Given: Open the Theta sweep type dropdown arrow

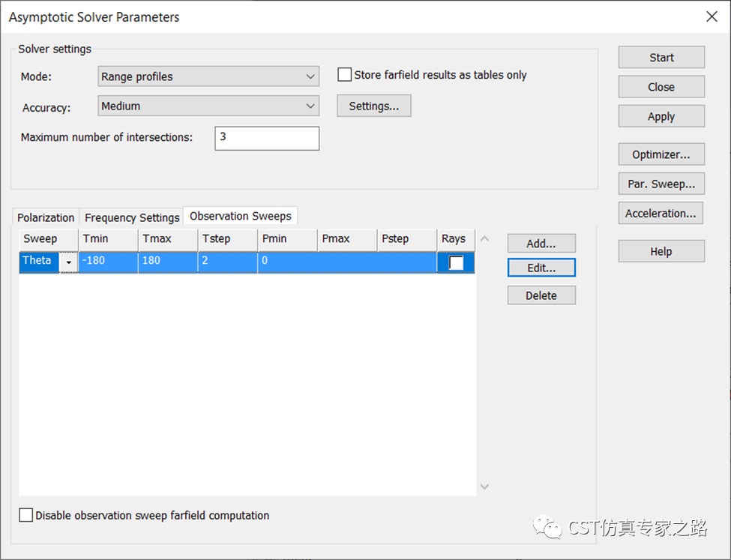Looking at the screenshot, I should pos(68,262).
